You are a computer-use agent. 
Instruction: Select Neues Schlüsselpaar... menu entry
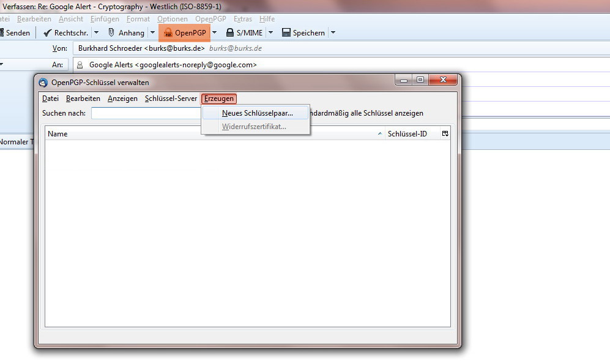(x=256, y=113)
